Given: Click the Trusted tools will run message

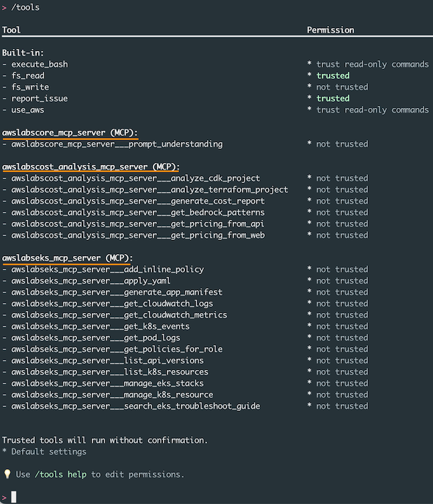Looking at the screenshot, I should point(105,440).
